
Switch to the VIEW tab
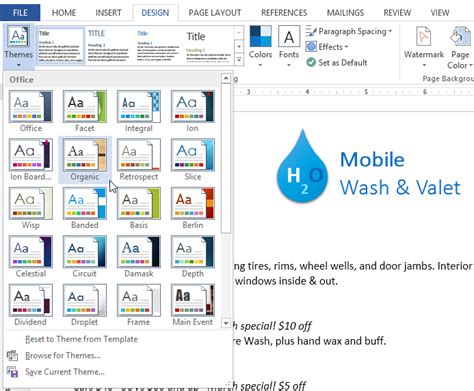pyautogui.click(x=440, y=13)
